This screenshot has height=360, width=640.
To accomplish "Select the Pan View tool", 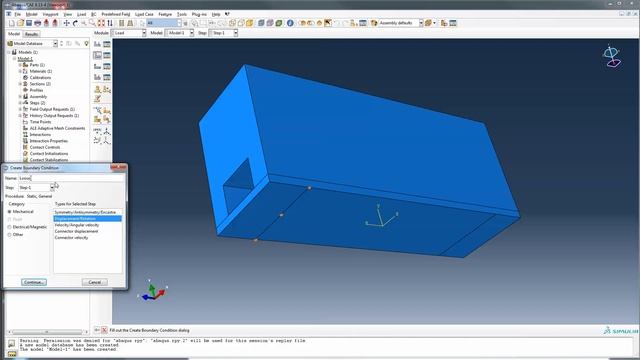I will pos(67,23).
